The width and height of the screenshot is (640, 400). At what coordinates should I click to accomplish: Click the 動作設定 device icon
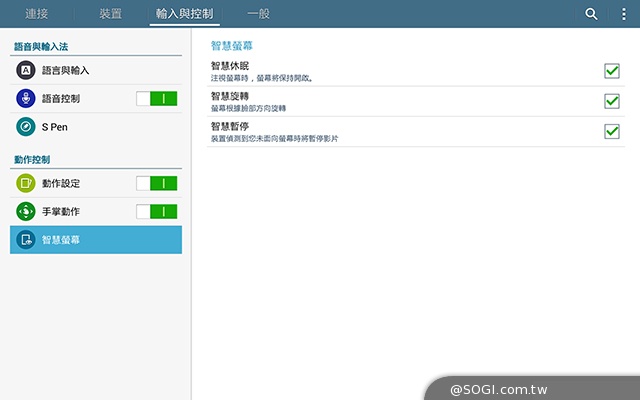(x=26, y=183)
